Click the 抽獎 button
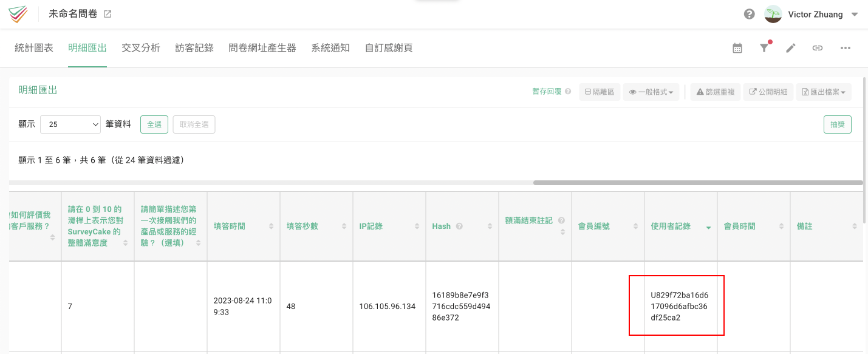The width and height of the screenshot is (868, 354). 837,124
